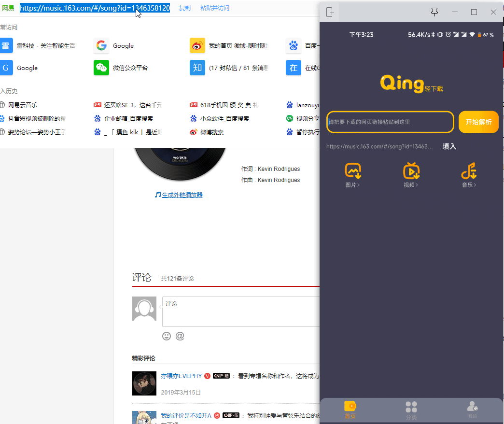The width and height of the screenshot is (504, 424).
Task: Switch to 首页 bottom tab
Action: coord(350,410)
